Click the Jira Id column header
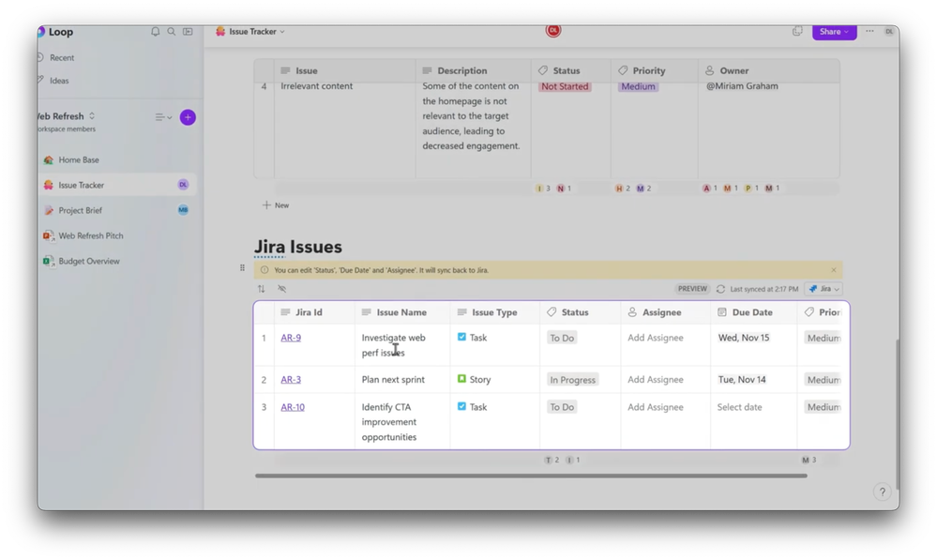 (x=314, y=312)
